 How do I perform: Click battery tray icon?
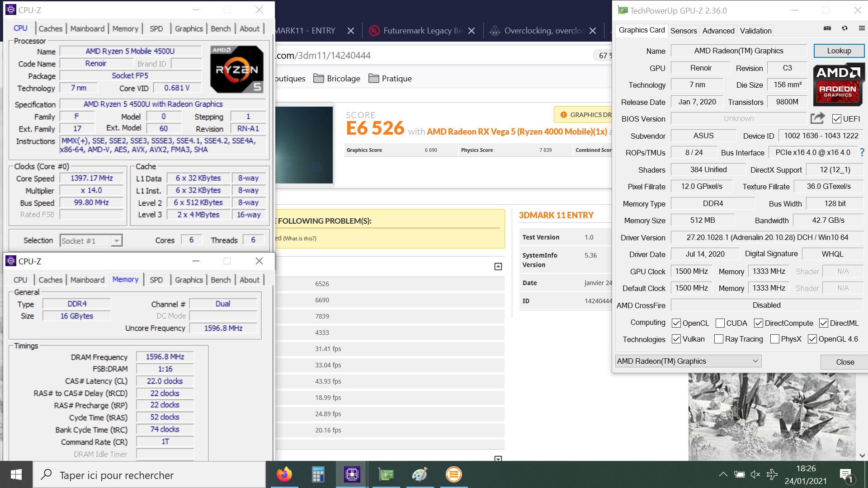pos(740,474)
